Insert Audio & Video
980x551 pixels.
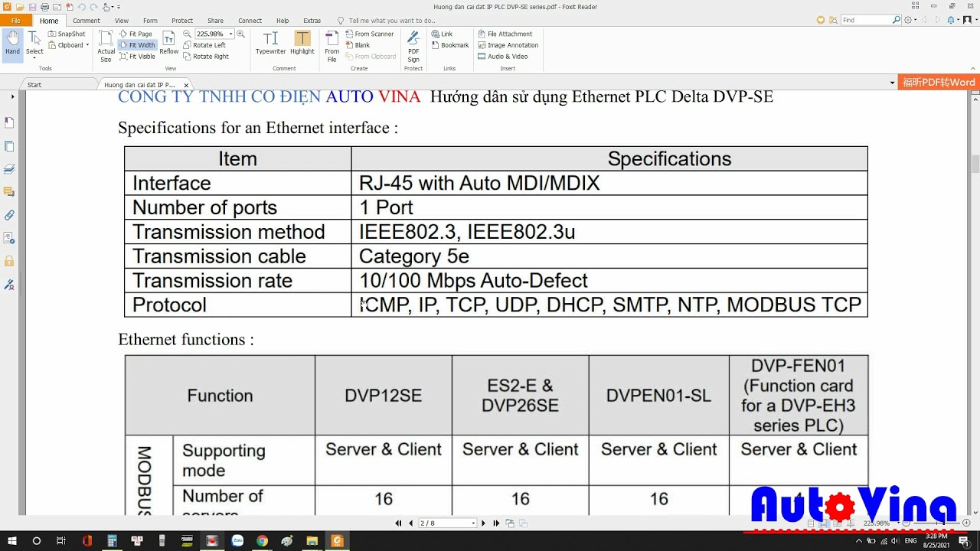point(503,56)
